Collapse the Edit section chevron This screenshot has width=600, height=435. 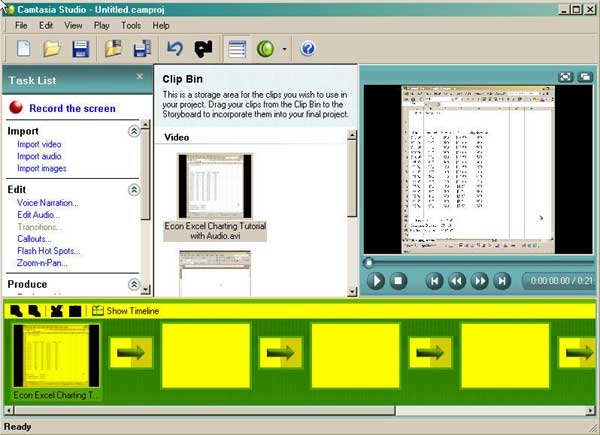click(x=134, y=190)
